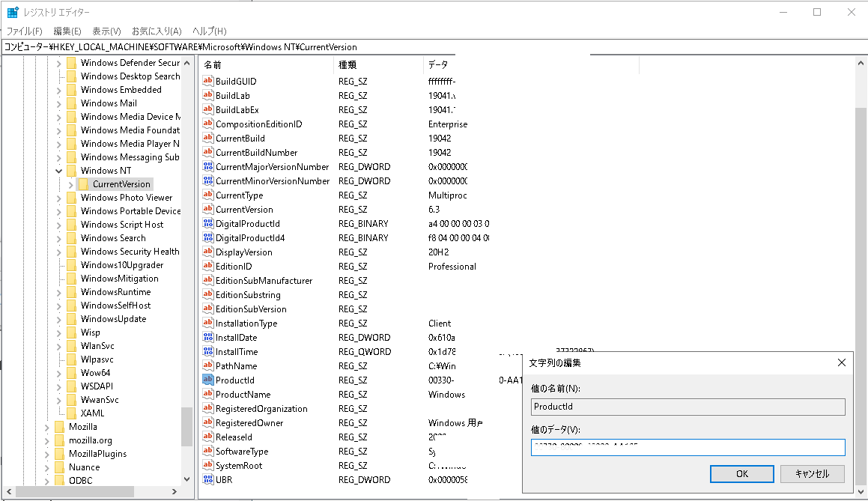Select the WindowsMitigation key
The height and width of the screenshot is (501, 868).
click(120, 279)
